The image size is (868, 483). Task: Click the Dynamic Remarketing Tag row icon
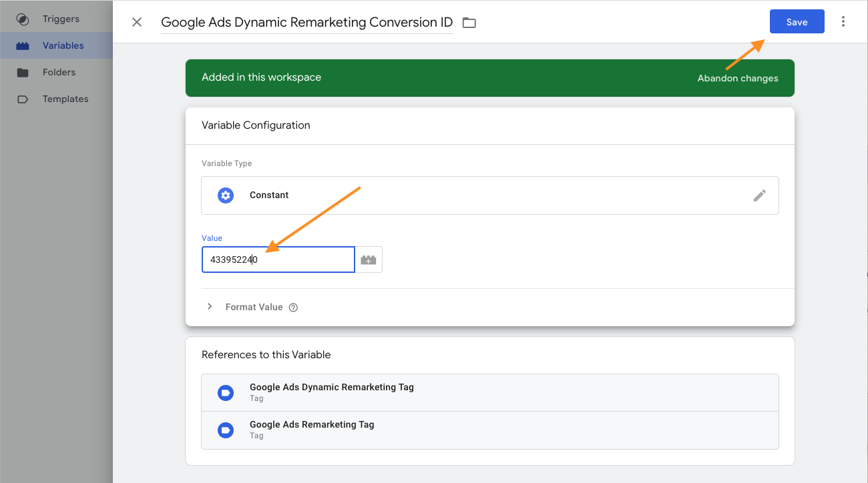pos(226,392)
